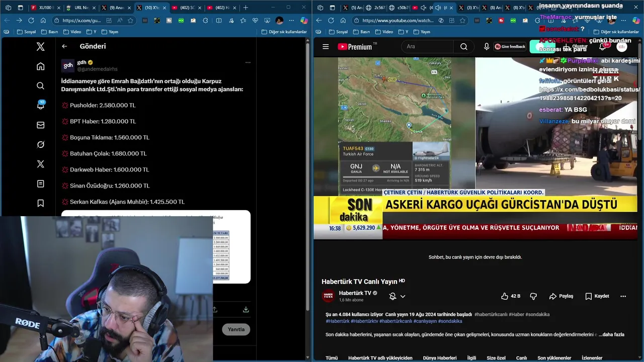Go to home page in left browser
This screenshot has height=362, width=644.
coord(43,20)
